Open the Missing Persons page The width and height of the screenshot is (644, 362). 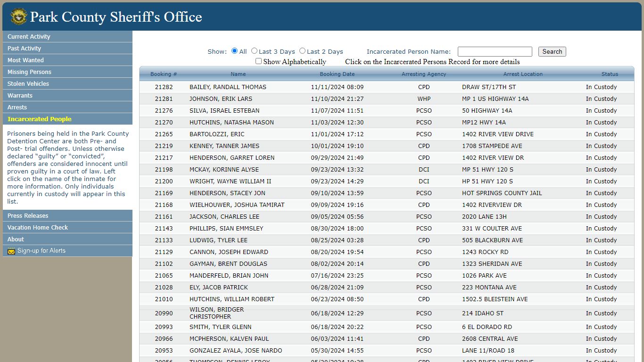click(67, 72)
